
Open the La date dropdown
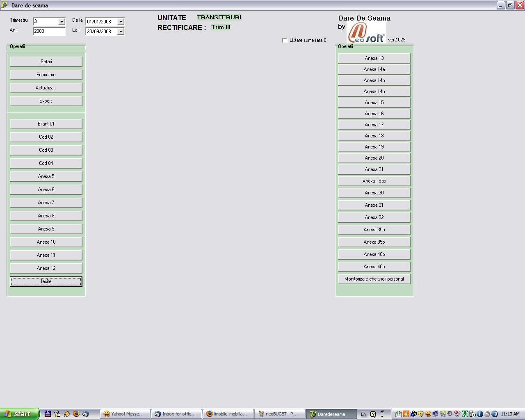(x=121, y=31)
